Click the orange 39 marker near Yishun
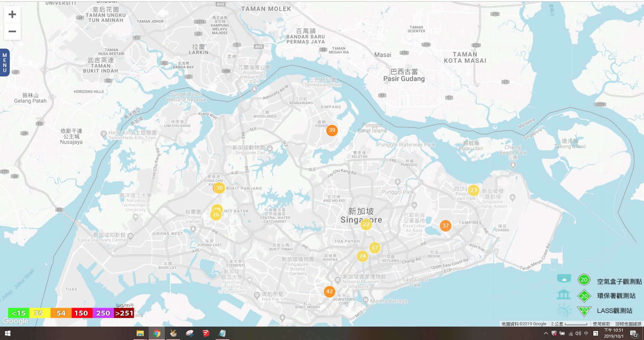644x340 pixels. (332, 130)
